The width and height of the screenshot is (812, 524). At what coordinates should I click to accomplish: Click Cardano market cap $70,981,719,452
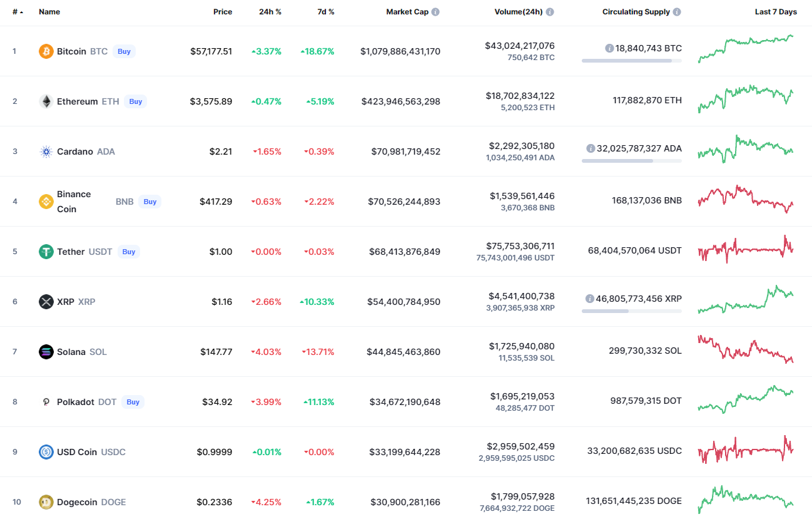[406, 152]
